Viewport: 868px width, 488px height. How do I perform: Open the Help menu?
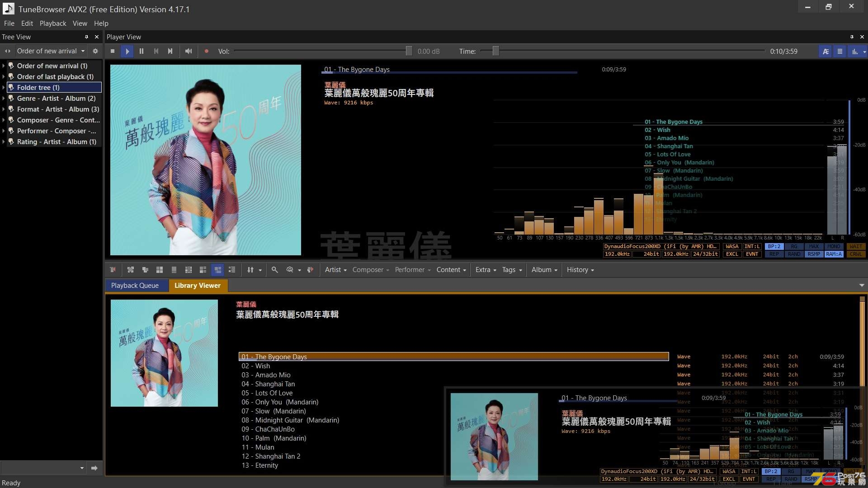[101, 23]
